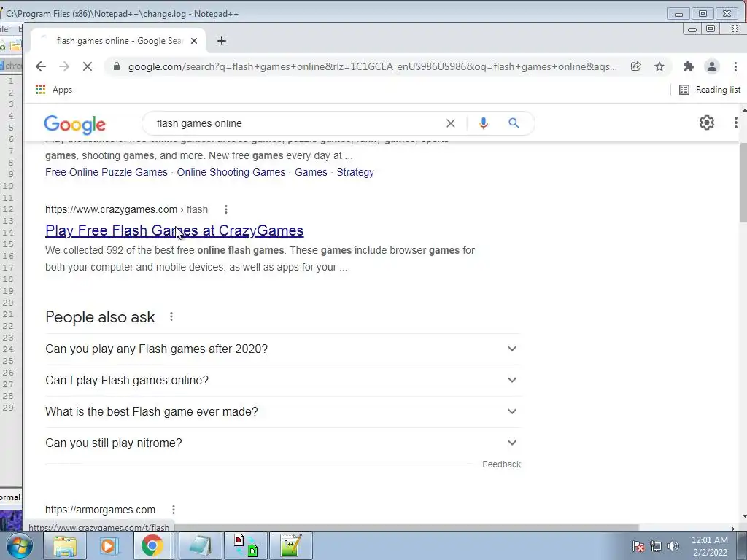
Task: Click the page's vertical scrollbar thumb
Action: coord(743,182)
